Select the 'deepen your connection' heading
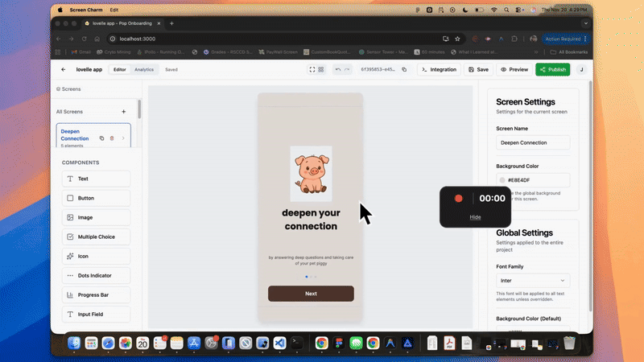 click(x=311, y=219)
